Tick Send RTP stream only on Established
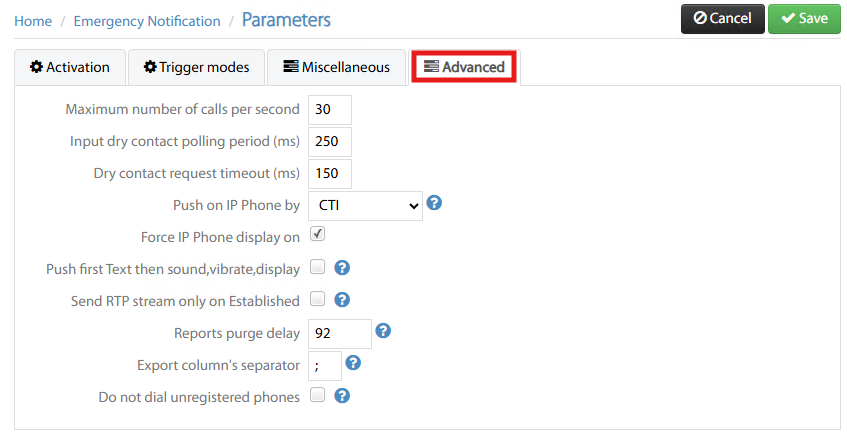Screen dimensions: 847x435 (x=317, y=298)
